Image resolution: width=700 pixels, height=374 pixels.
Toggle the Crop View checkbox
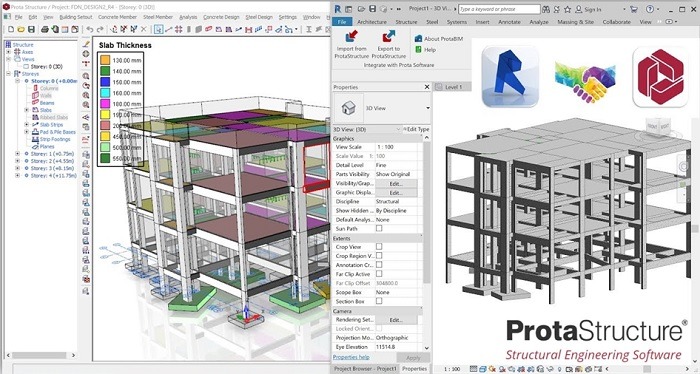379,247
